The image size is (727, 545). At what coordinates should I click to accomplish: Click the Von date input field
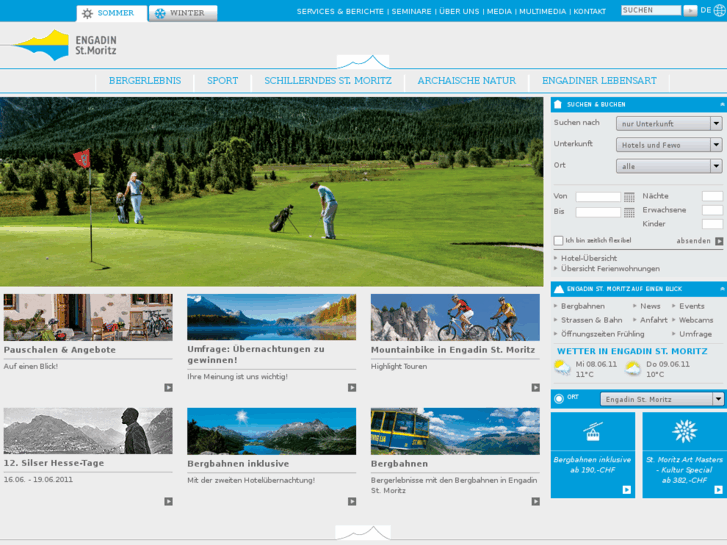[598, 197]
